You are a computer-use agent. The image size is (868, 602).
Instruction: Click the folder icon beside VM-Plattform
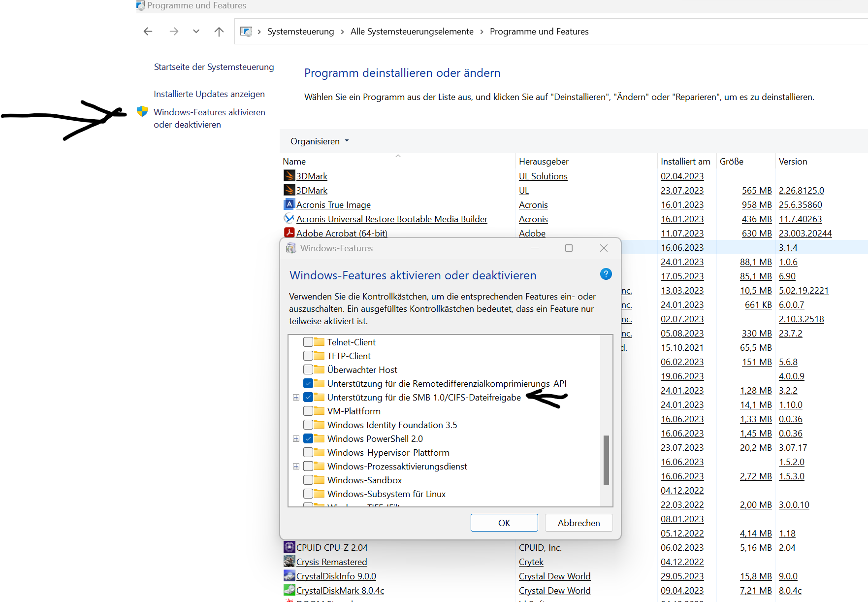point(319,411)
